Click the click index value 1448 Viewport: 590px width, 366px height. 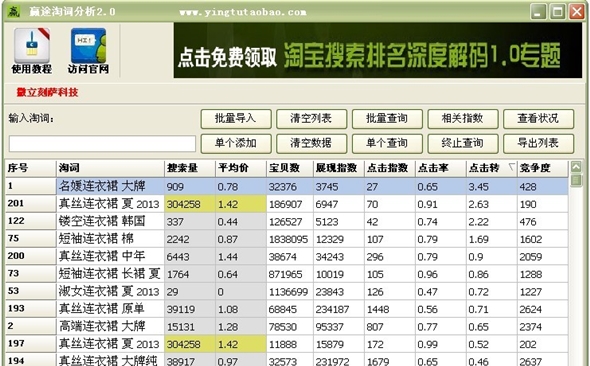pos(378,309)
